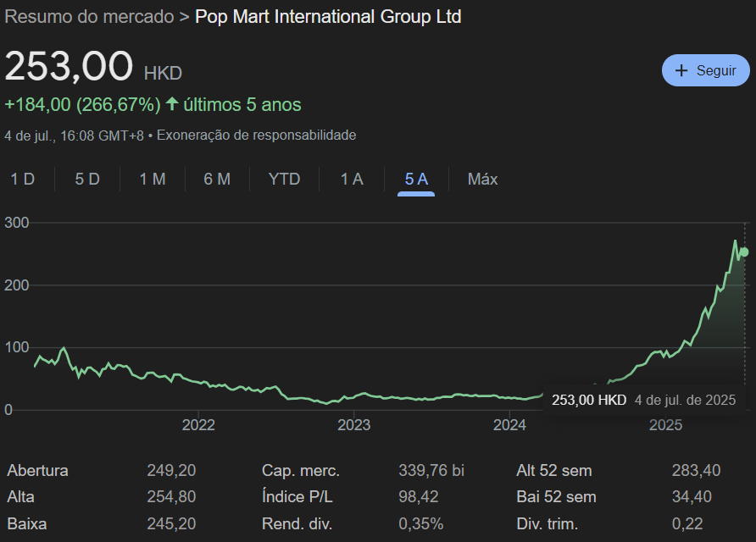Click the Rend. div. value 0,35%
Viewport: 756px width, 542px height.
coord(421,523)
